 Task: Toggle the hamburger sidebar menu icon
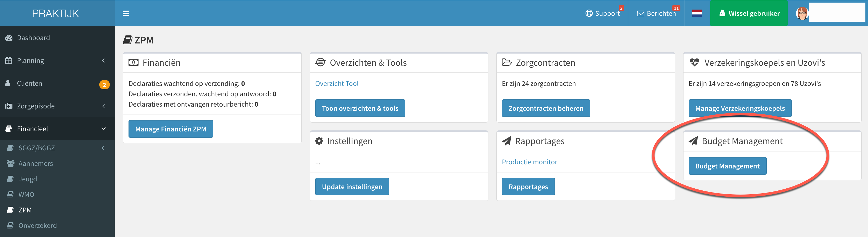tap(126, 13)
